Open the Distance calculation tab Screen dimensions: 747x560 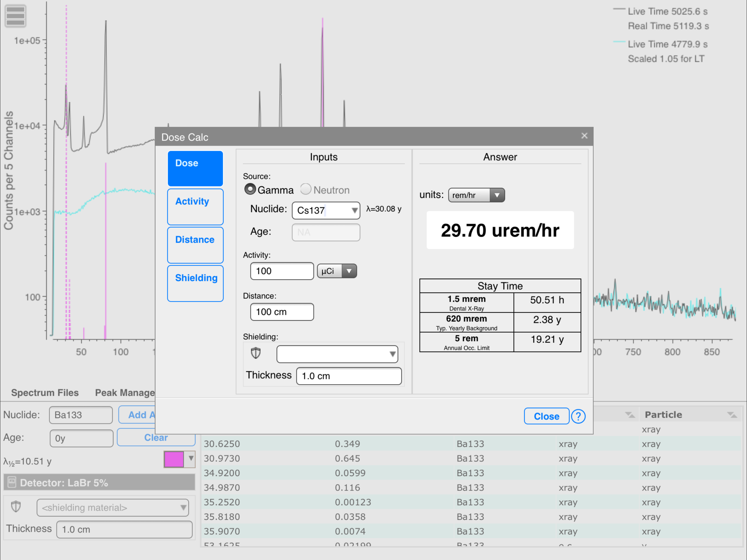pyautogui.click(x=195, y=245)
